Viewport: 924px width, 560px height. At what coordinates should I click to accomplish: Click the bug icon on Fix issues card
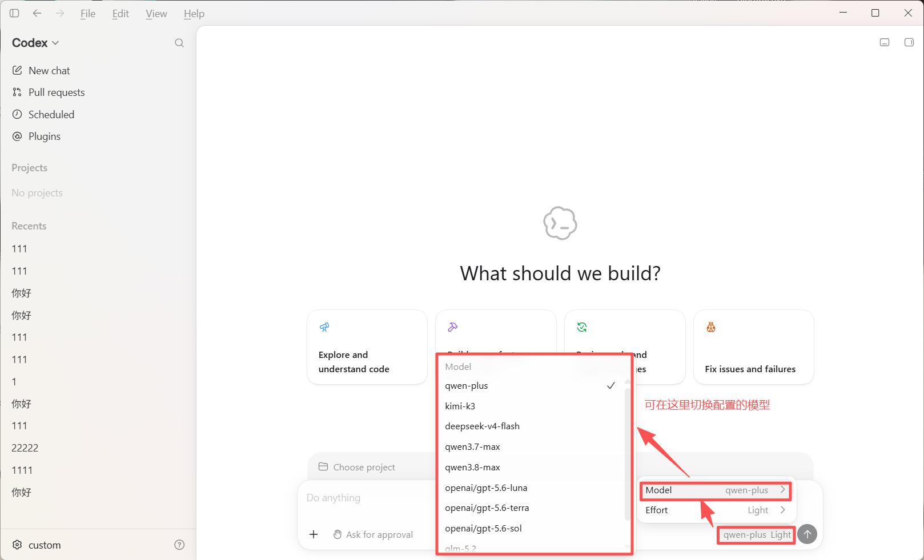711,327
